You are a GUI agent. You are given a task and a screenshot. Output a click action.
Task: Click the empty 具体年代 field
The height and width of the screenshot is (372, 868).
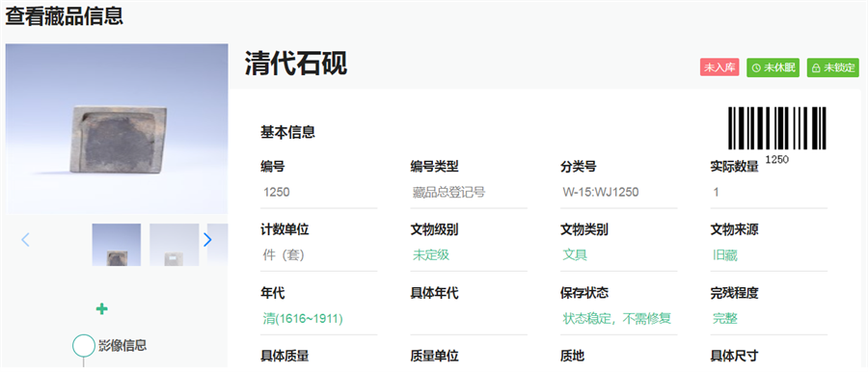coord(469,319)
